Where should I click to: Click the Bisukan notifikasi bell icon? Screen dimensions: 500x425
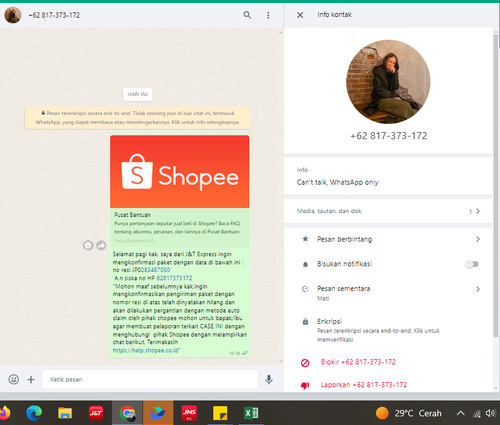tap(305, 264)
